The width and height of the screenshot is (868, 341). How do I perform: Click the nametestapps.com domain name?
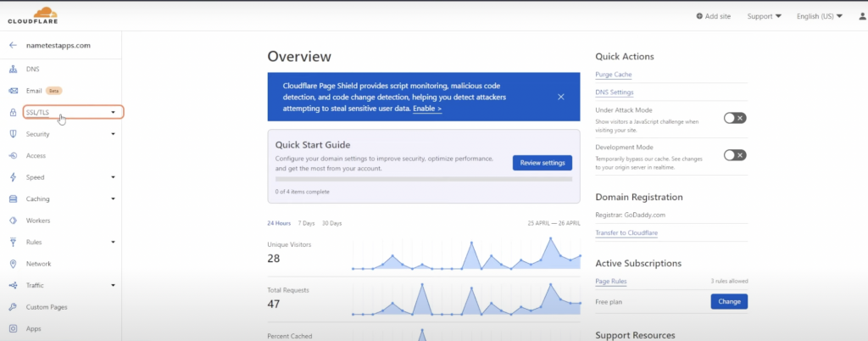tap(58, 46)
